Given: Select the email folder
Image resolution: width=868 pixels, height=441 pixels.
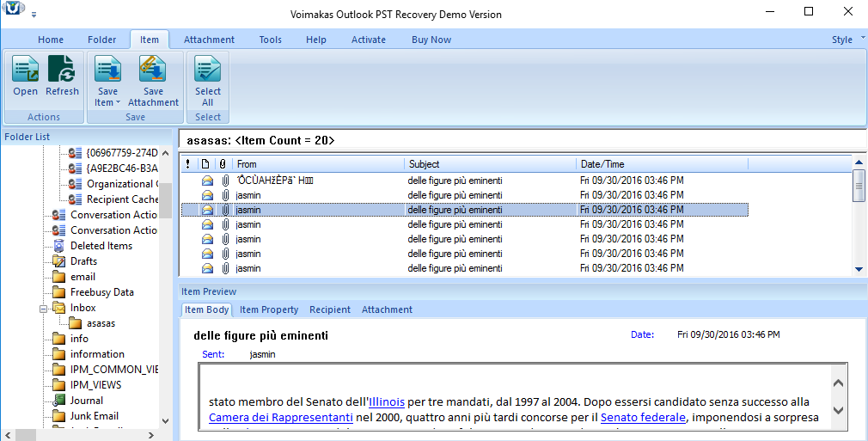Looking at the screenshot, I should point(83,277).
